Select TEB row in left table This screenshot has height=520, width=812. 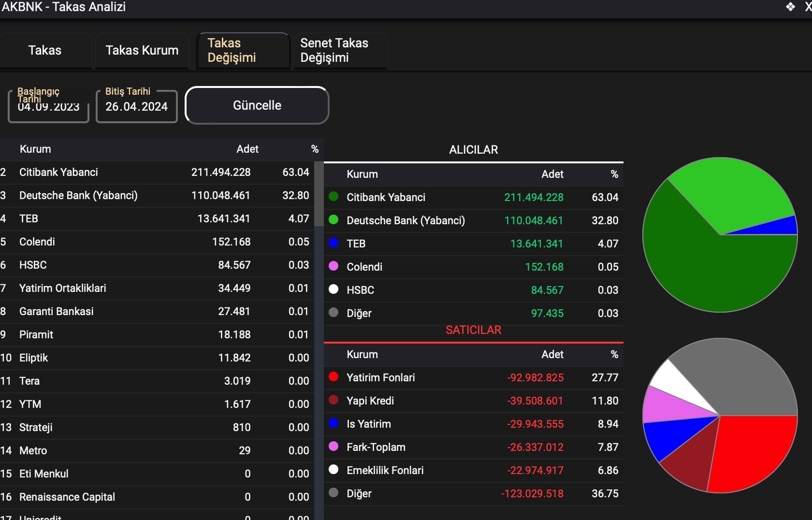[157, 218]
